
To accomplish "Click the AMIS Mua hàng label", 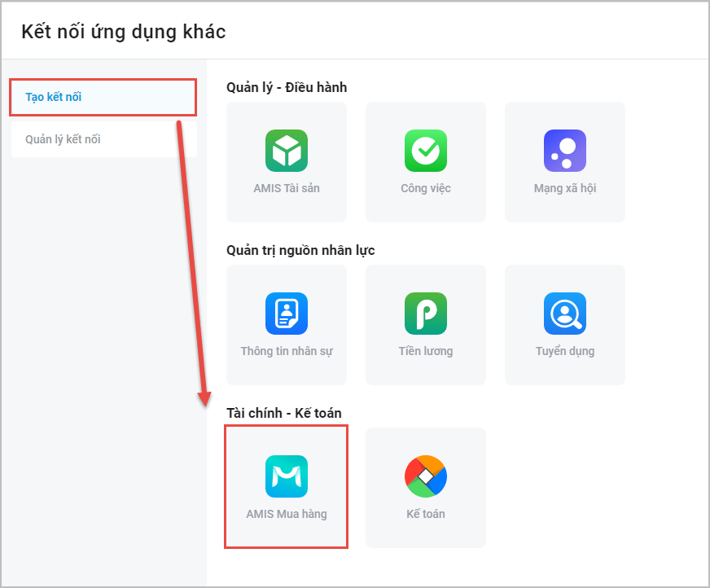I will pos(286,514).
